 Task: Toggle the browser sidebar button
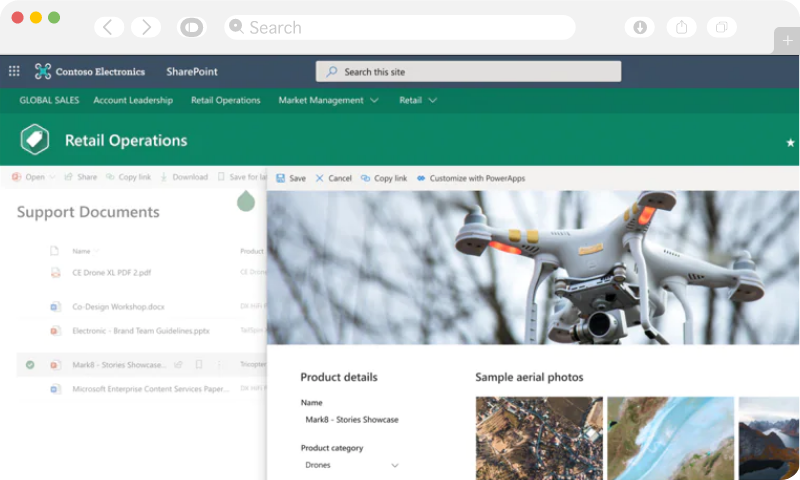click(x=191, y=27)
